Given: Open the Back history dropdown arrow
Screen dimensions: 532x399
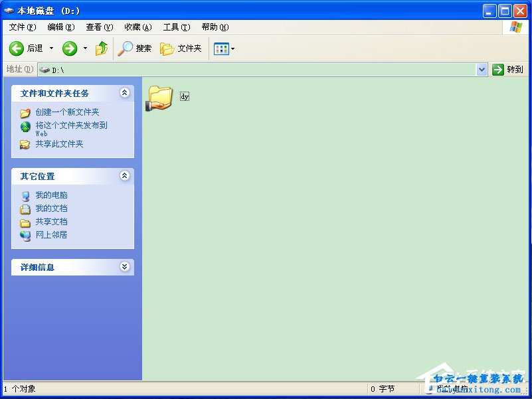Looking at the screenshot, I should click(52, 48).
